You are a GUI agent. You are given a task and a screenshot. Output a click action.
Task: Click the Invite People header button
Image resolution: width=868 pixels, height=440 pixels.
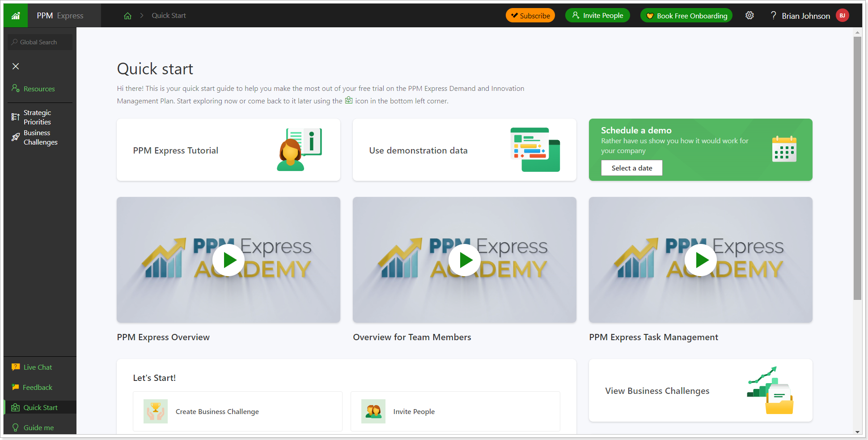click(597, 16)
